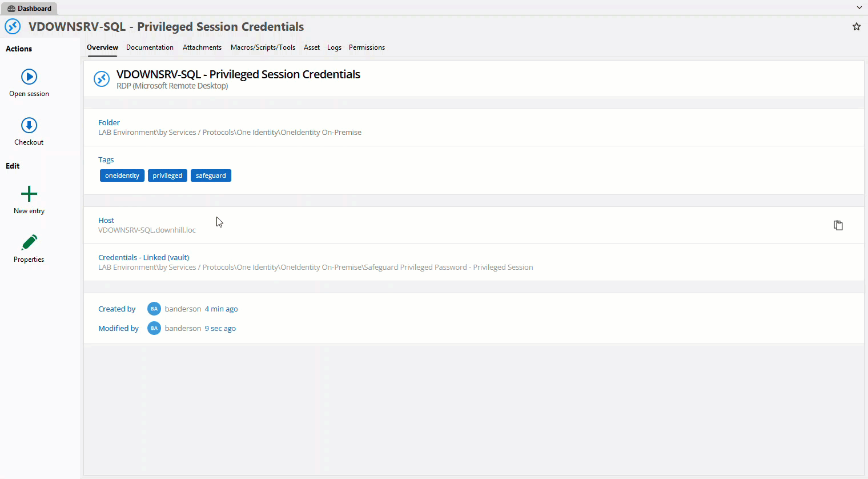Click the Folder label link
This screenshot has height=479, width=868.
(109, 122)
